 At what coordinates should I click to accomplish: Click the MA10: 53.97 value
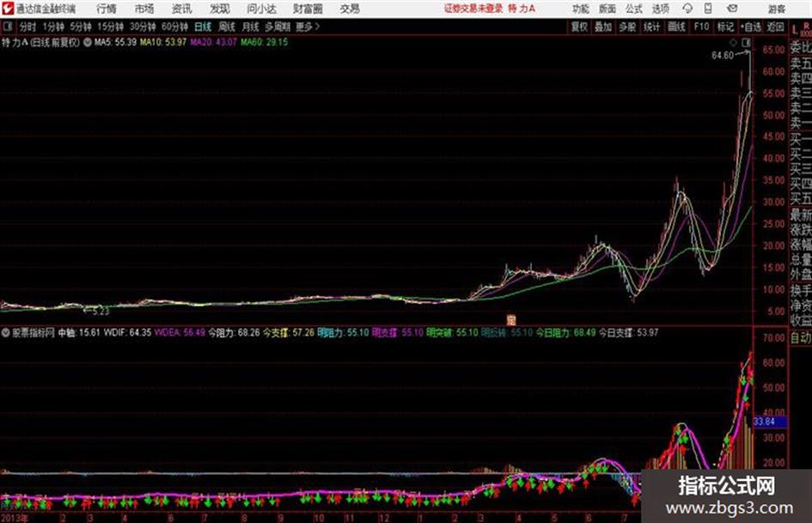pos(163,42)
